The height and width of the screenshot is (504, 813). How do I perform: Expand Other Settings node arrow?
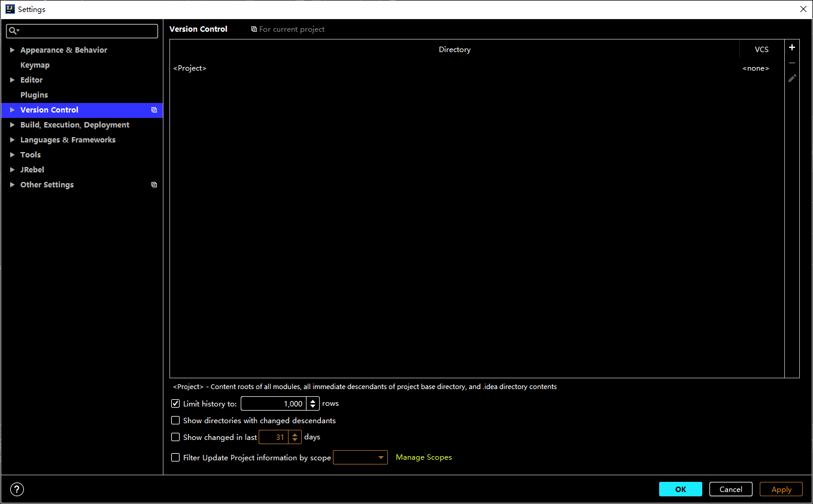tap(12, 185)
